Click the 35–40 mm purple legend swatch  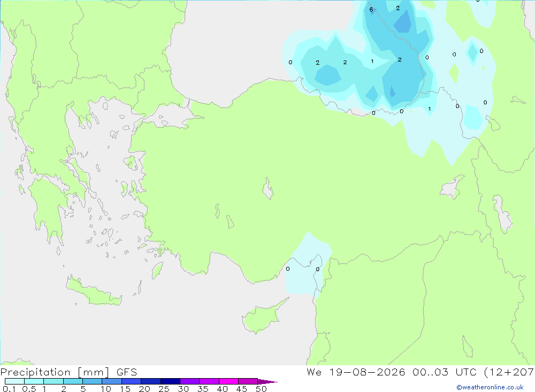209,381
